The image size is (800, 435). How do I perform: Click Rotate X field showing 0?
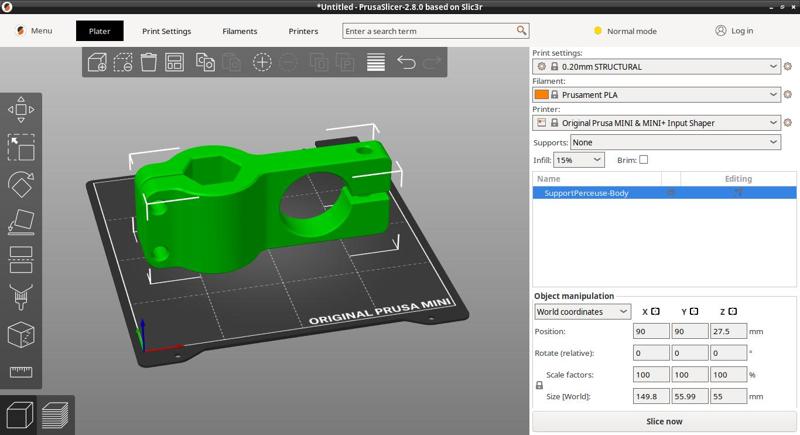click(x=651, y=353)
